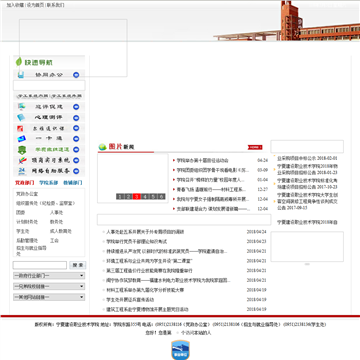The width and height of the screenshot is (360, 360).
Task: Open the notice dated 2017-10-23
Action: tap(307, 184)
